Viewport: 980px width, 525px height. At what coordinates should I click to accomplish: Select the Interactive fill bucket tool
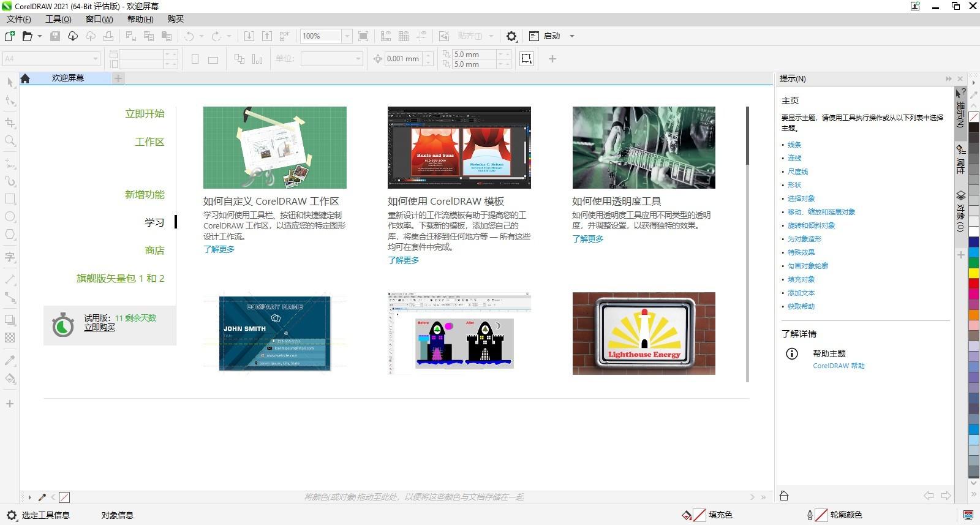tap(10, 378)
